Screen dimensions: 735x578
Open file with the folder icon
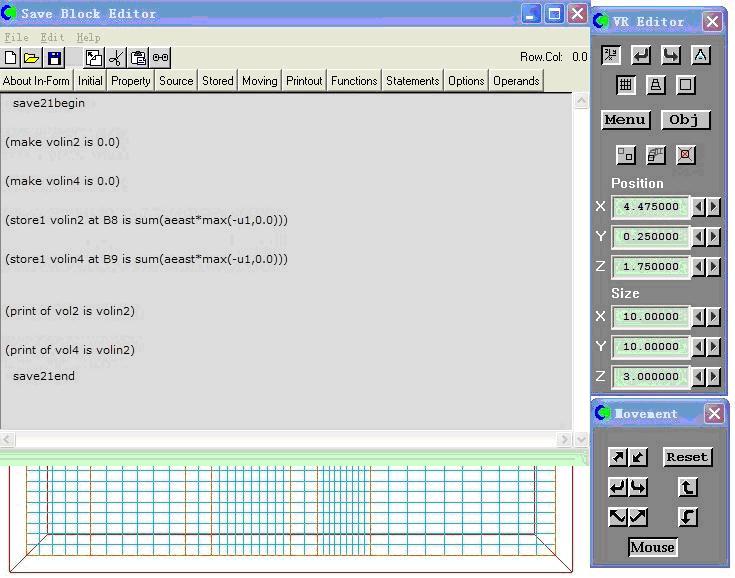(x=31, y=58)
